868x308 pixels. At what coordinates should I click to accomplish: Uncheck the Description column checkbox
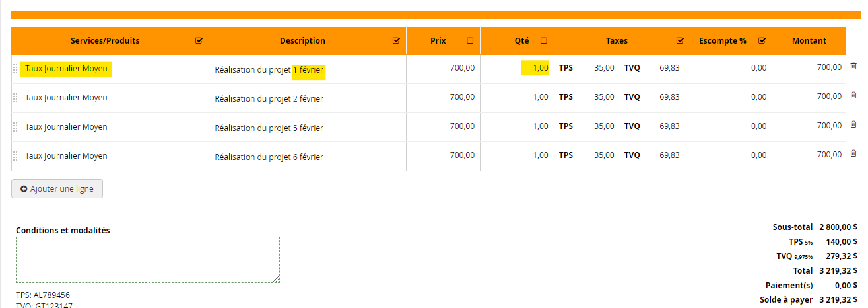tap(396, 41)
